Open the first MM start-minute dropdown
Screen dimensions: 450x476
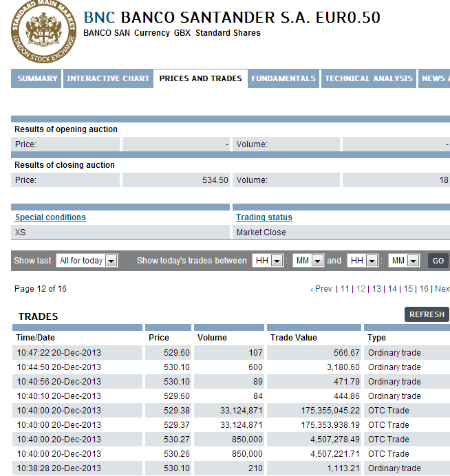pyautogui.click(x=308, y=261)
